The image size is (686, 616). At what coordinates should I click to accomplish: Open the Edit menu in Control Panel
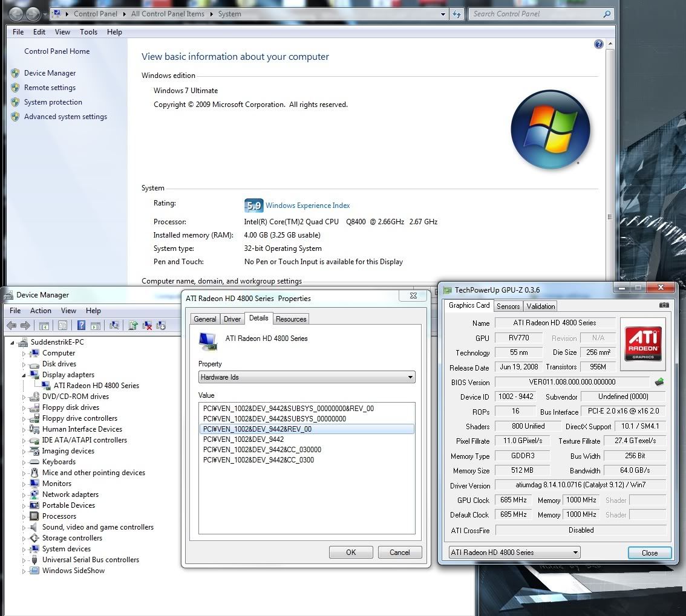(x=39, y=32)
